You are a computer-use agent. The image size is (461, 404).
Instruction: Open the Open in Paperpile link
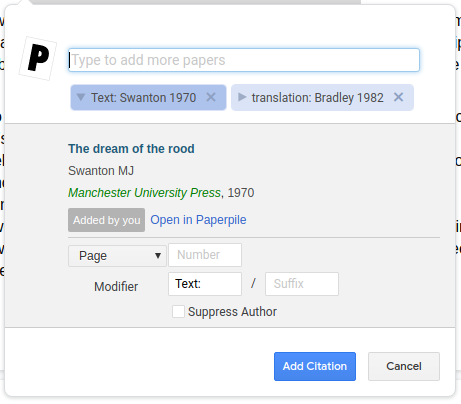coord(198,220)
